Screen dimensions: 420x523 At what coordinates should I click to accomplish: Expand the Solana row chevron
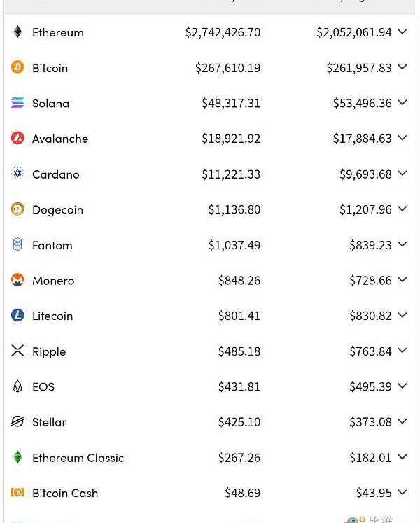coord(402,103)
